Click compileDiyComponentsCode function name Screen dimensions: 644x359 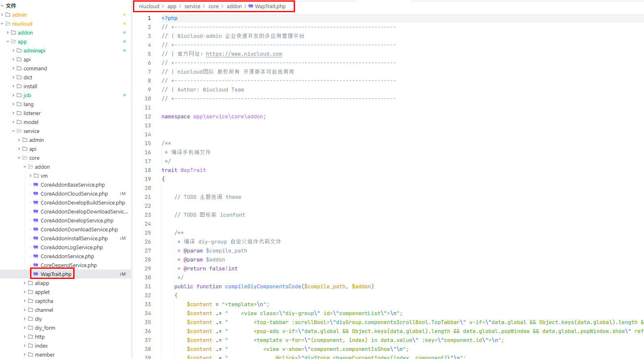coord(263,287)
